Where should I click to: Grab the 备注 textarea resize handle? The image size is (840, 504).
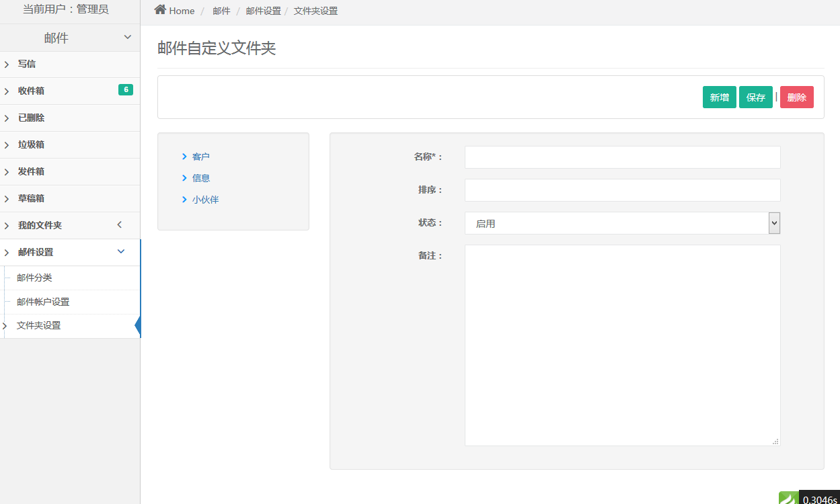[x=776, y=442]
